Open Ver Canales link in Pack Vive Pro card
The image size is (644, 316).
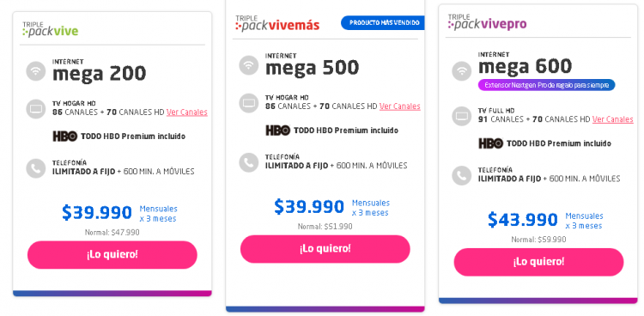(613, 119)
